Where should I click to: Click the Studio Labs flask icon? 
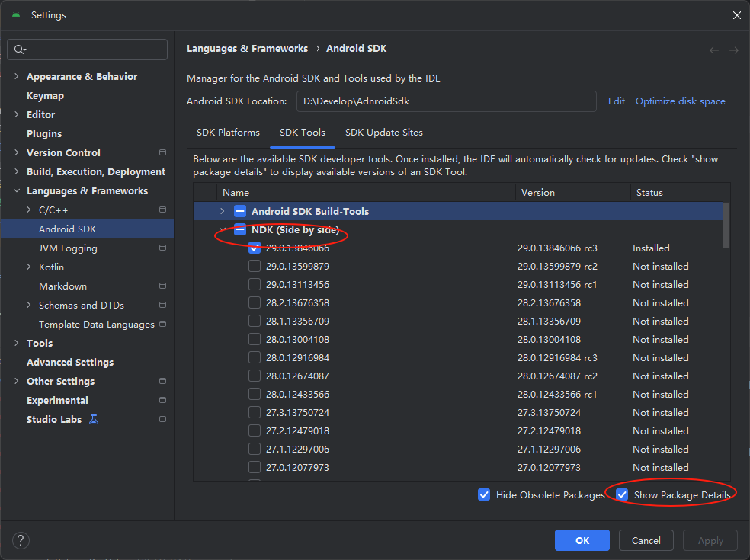[x=94, y=419]
